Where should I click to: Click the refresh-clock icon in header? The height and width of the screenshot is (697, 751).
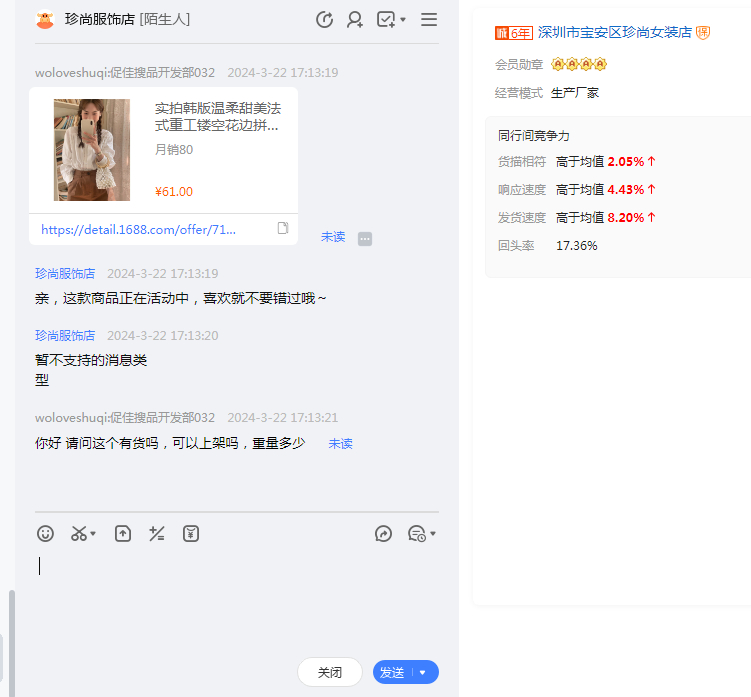[x=324, y=20]
